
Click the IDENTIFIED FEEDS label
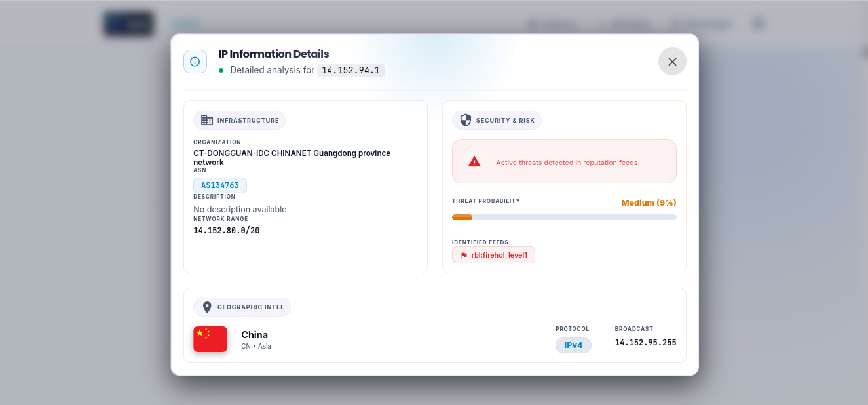coord(480,242)
